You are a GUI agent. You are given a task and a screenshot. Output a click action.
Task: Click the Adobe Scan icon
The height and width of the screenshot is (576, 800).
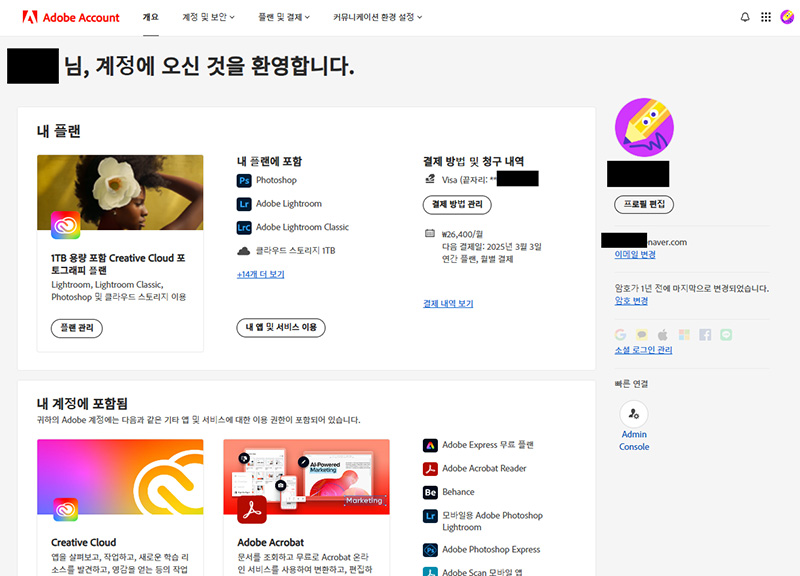point(430,572)
